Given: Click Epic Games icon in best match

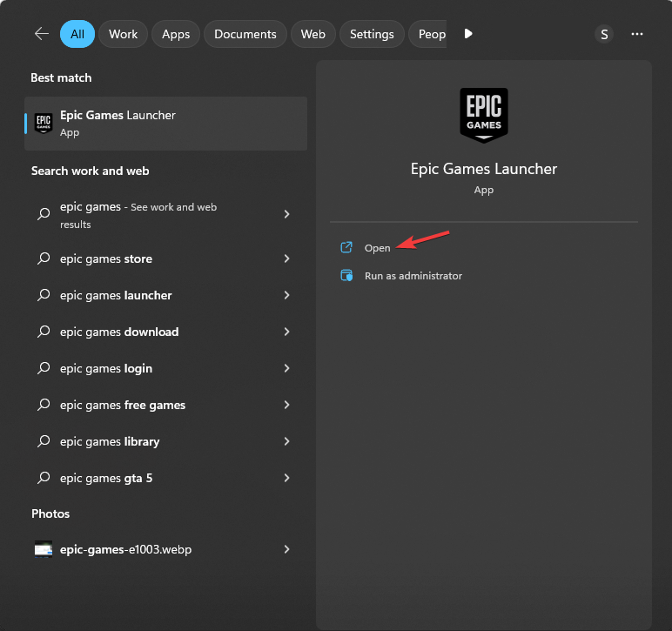Looking at the screenshot, I should click(44, 124).
